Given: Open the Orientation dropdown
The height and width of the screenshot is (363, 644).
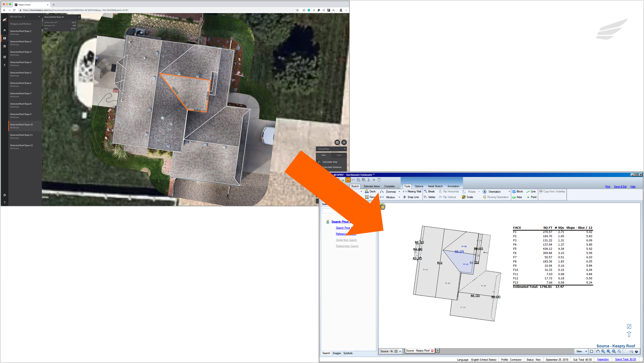Looking at the screenshot, I should click(509, 192).
